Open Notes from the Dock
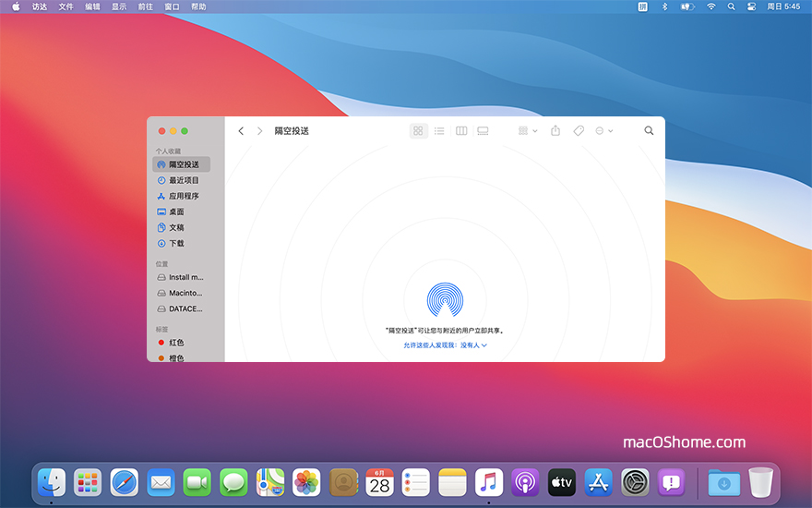The width and height of the screenshot is (812, 508). coord(453,482)
